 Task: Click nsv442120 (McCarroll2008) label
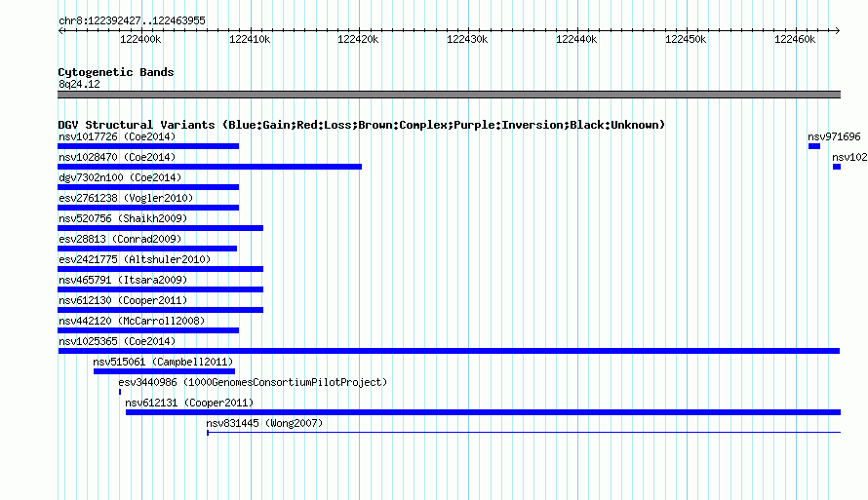pos(132,321)
